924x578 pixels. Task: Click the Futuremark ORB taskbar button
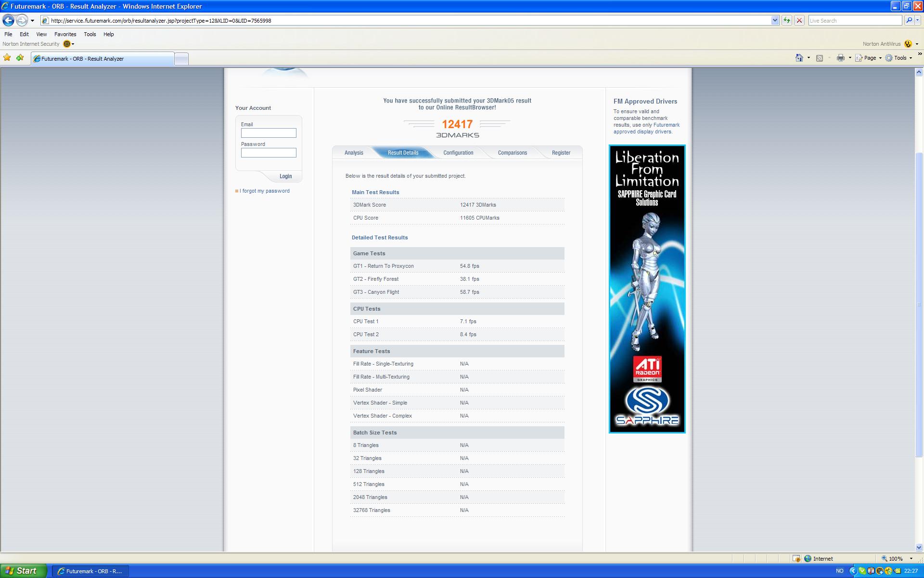tap(90, 571)
